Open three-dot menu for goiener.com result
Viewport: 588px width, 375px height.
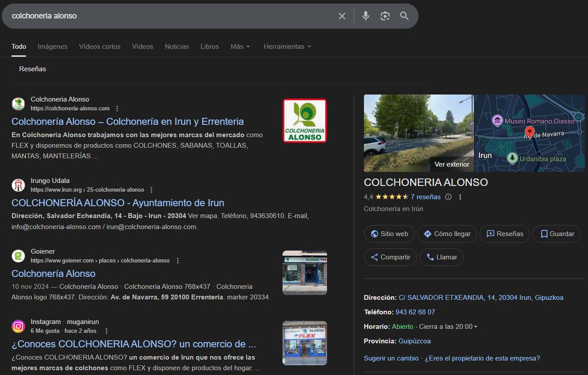[x=178, y=261]
